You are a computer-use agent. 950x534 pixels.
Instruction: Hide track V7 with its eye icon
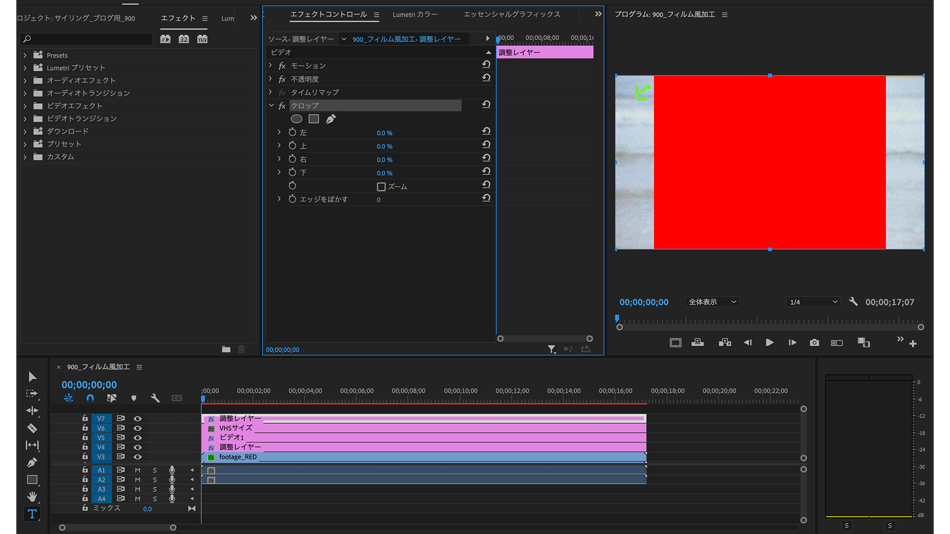pyautogui.click(x=138, y=419)
